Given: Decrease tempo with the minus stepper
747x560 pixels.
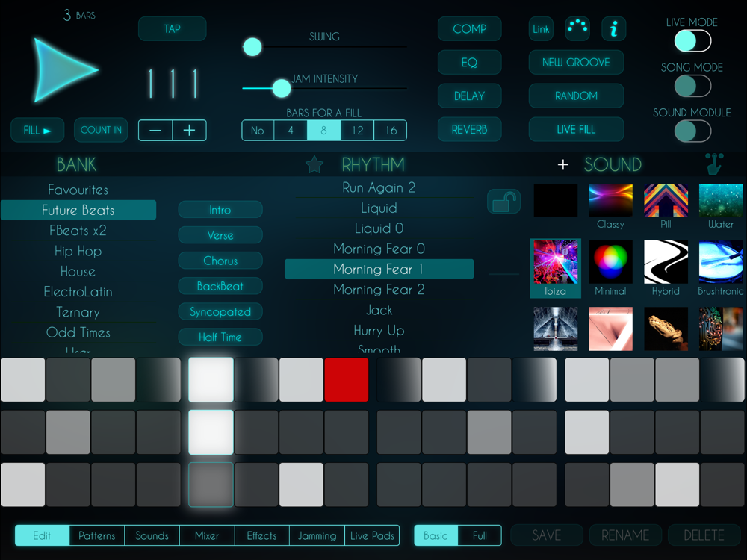Looking at the screenshot, I should [x=155, y=130].
